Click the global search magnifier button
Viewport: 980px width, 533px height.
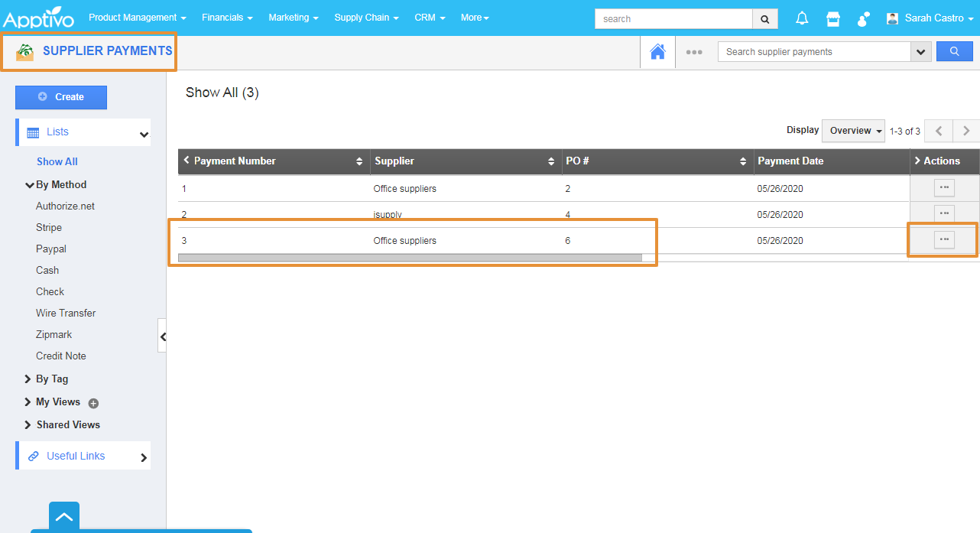(x=765, y=18)
